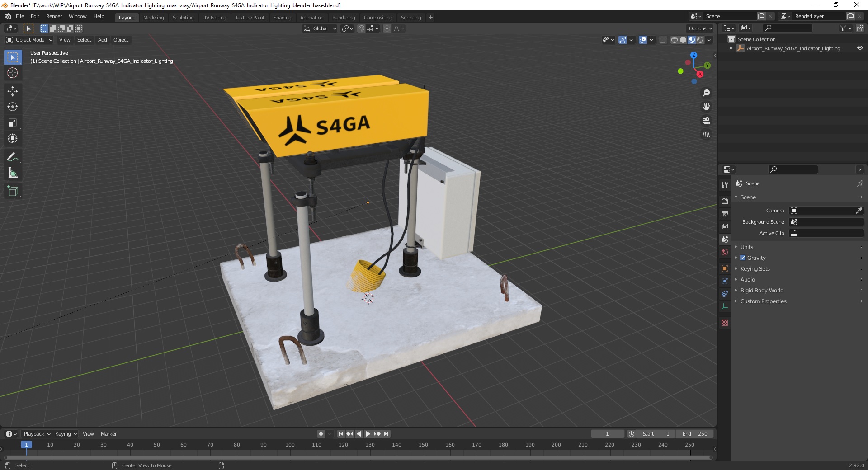Expand the Custom Properties panel
The height and width of the screenshot is (470, 868).
pos(763,301)
